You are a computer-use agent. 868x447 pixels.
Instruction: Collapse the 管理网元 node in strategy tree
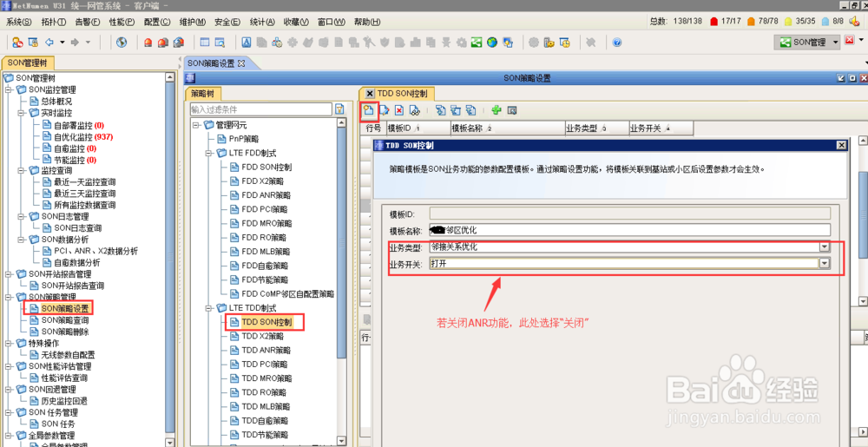196,125
